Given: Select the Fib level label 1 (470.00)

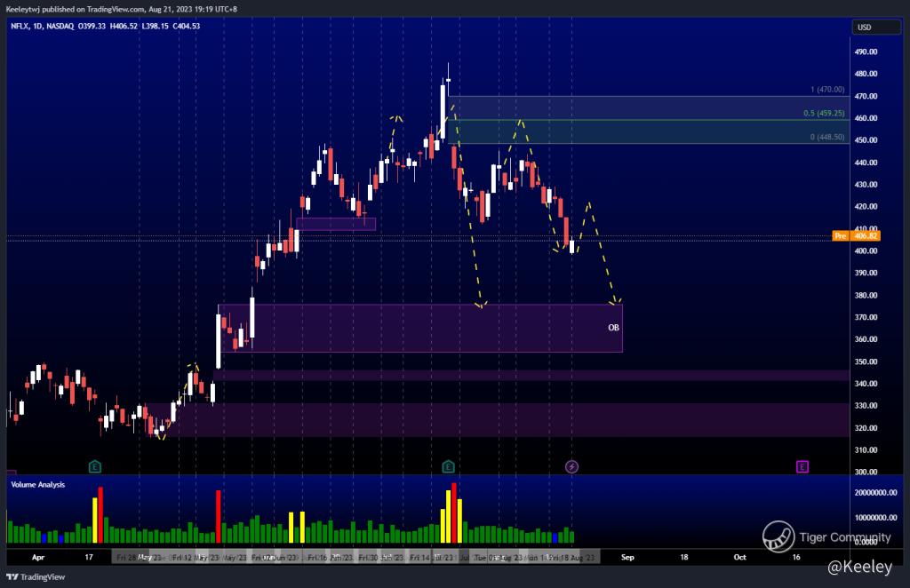Looking at the screenshot, I should coord(827,90).
